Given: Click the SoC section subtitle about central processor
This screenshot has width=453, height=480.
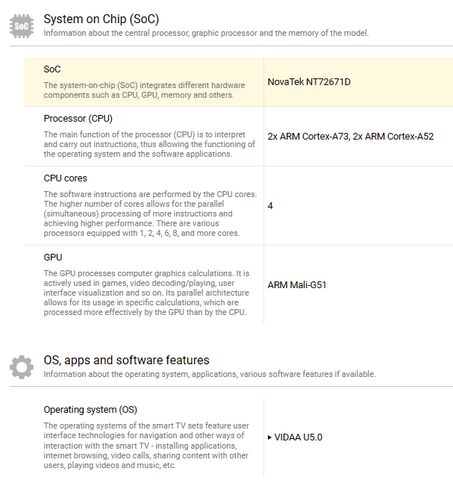Looking at the screenshot, I should coord(206,33).
